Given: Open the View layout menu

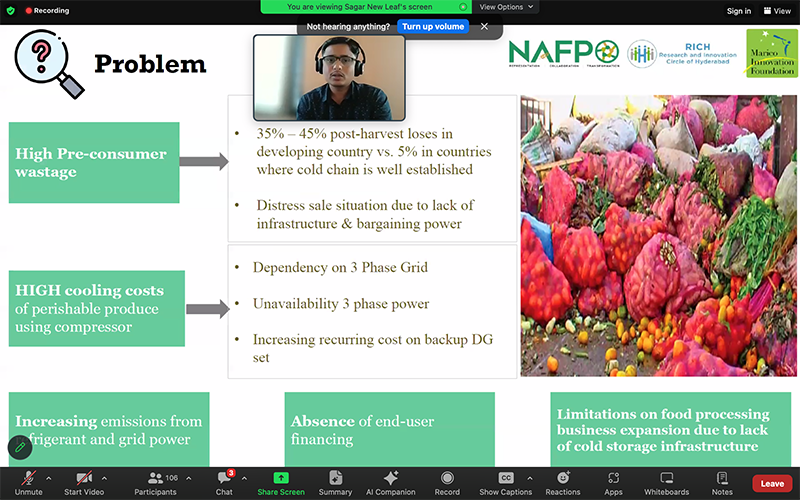Looking at the screenshot, I should 777,11.
